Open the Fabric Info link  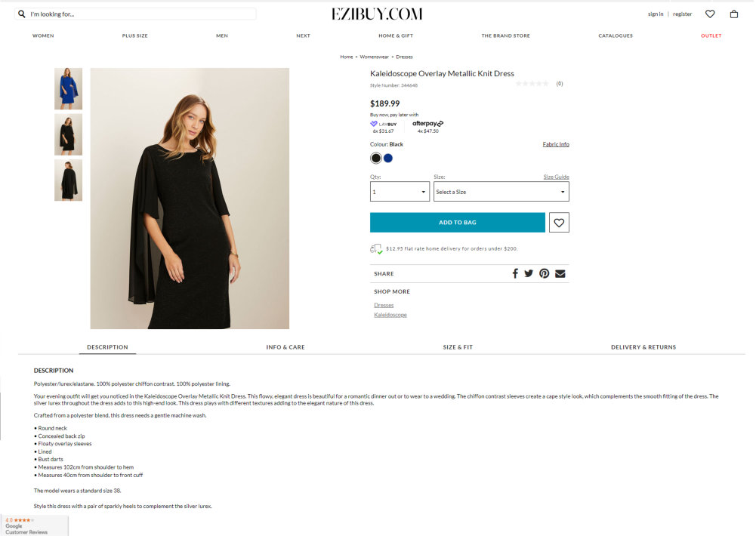[x=556, y=144]
